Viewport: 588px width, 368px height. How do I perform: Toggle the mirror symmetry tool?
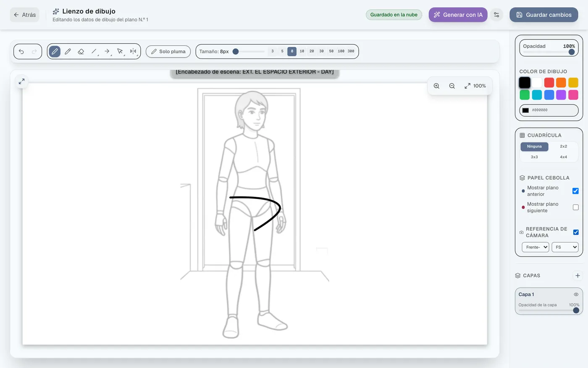click(133, 51)
